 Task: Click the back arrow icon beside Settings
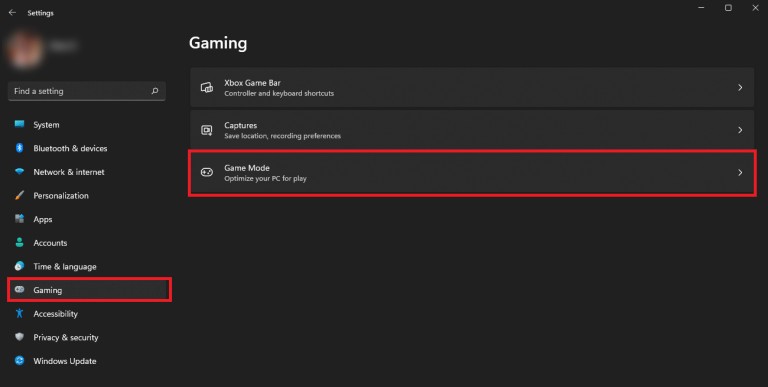[12, 13]
